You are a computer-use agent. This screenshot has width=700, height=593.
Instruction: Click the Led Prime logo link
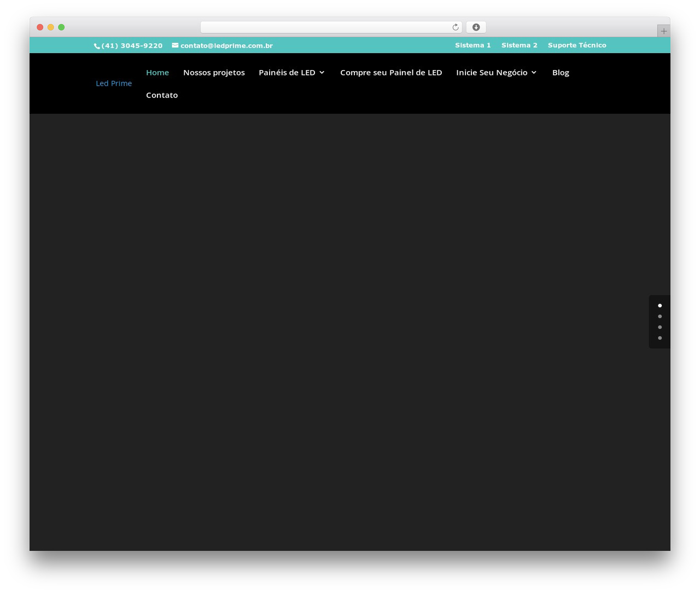click(114, 83)
